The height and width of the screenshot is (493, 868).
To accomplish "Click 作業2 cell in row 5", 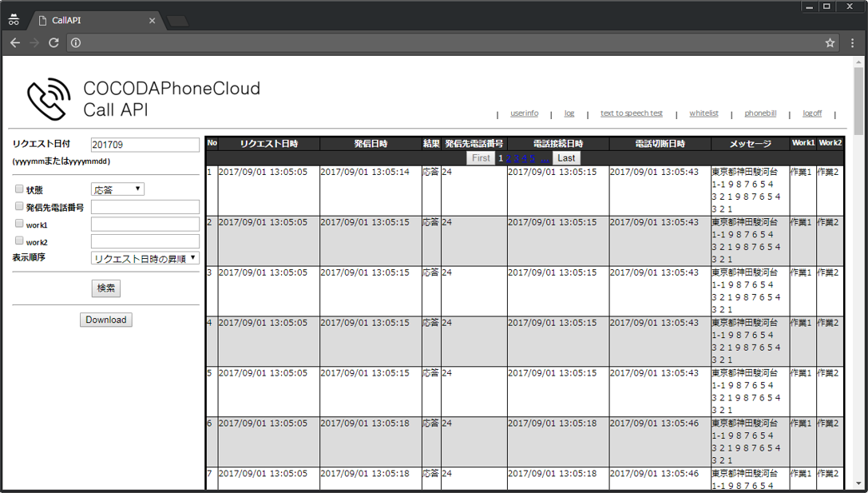I will 830,392.
